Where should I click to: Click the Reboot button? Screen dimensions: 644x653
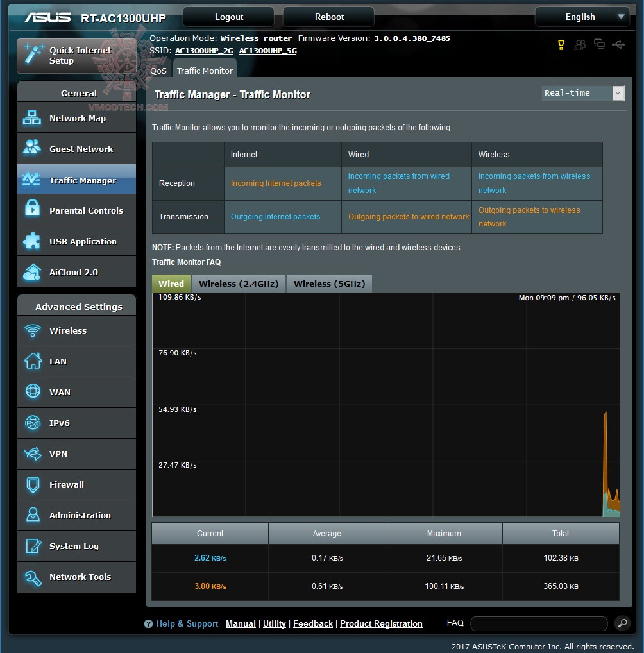click(329, 17)
